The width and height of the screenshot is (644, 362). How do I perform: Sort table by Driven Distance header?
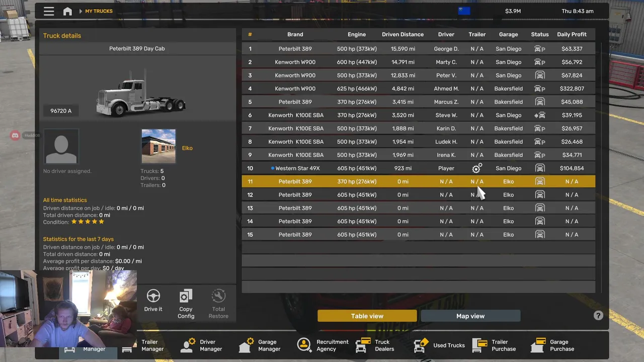click(x=403, y=35)
